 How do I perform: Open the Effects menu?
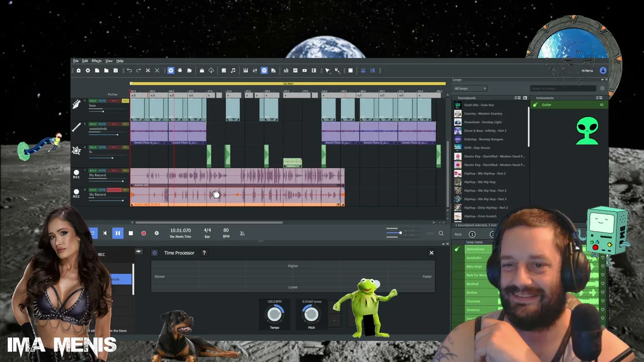point(97,61)
